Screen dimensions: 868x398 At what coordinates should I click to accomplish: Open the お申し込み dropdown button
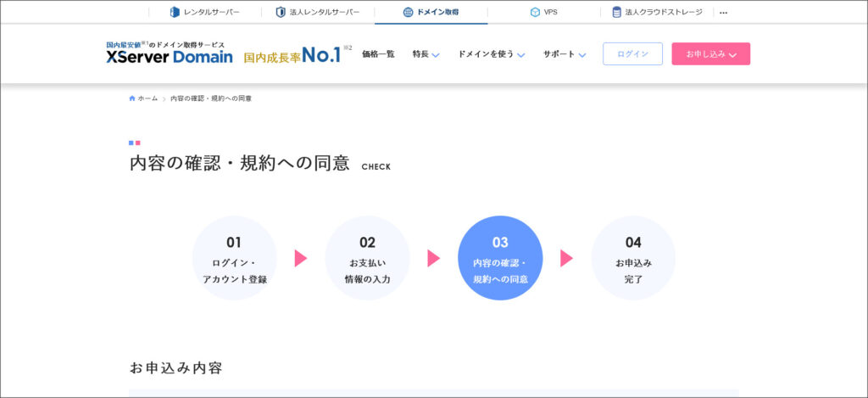[x=711, y=53]
